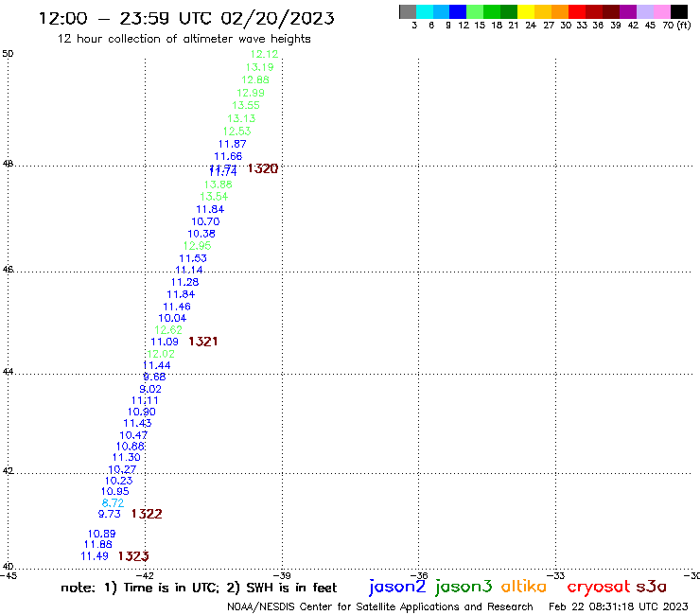Click the green value '12.02'

161,354
